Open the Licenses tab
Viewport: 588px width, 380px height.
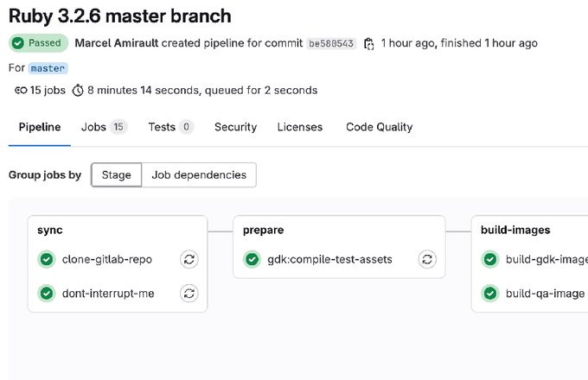[x=300, y=127]
